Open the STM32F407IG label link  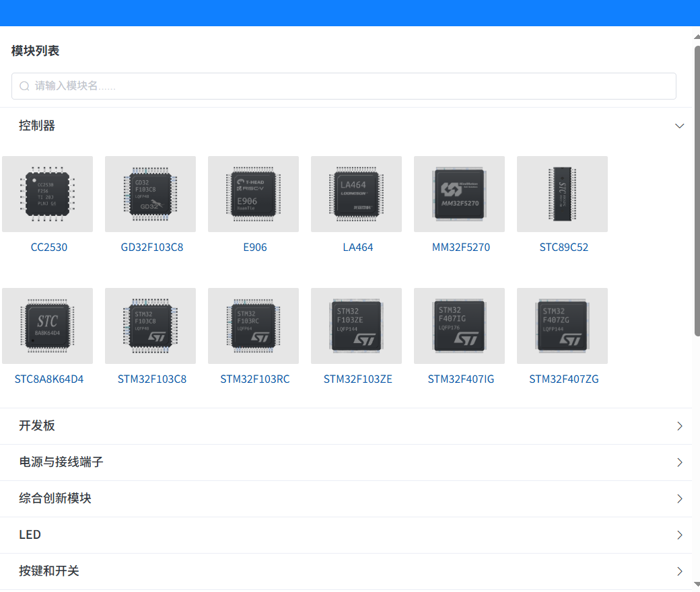pyautogui.click(x=461, y=379)
